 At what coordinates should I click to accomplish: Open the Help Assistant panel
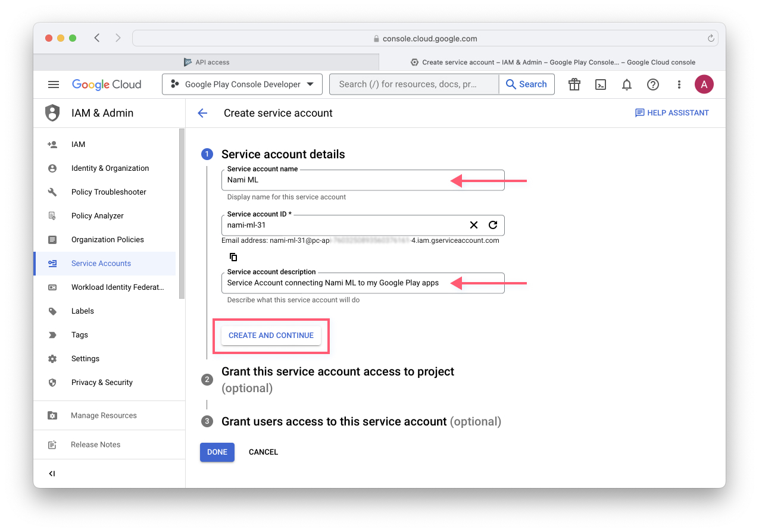(x=672, y=113)
